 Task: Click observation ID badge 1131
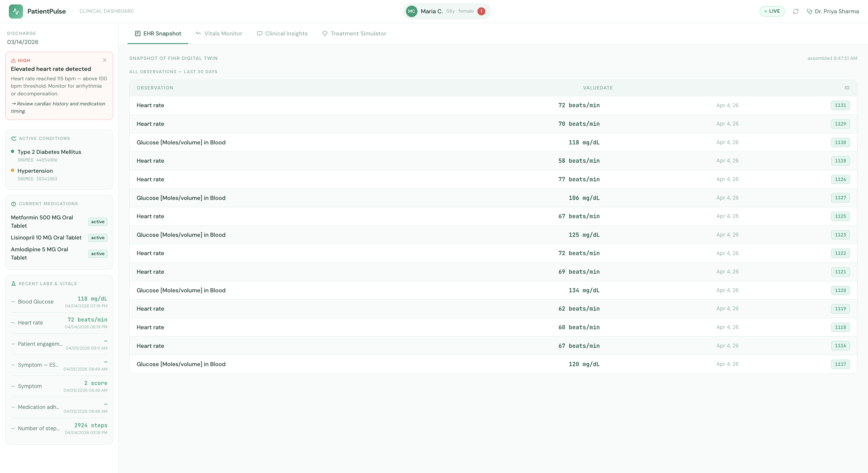[x=840, y=105]
